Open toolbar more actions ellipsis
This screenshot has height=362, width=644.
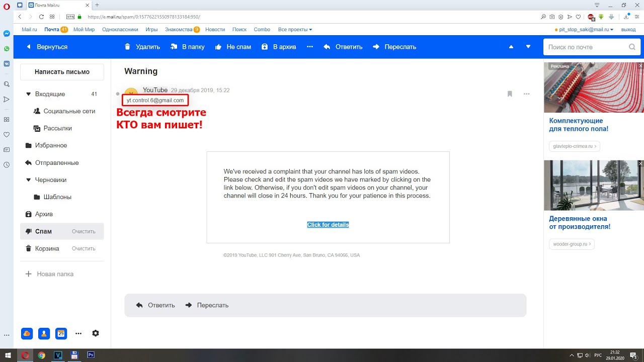click(x=310, y=47)
